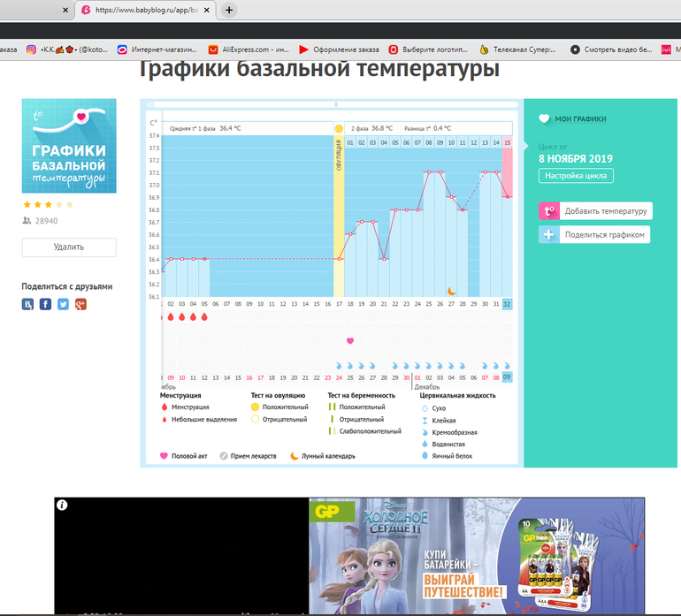This screenshot has height=616, width=681.
Task: Click the plus icon beside Поделиться графиком
Action: click(548, 234)
